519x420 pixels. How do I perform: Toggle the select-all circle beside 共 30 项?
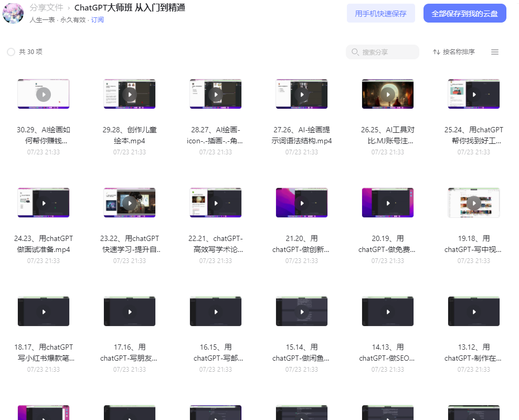click(11, 52)
